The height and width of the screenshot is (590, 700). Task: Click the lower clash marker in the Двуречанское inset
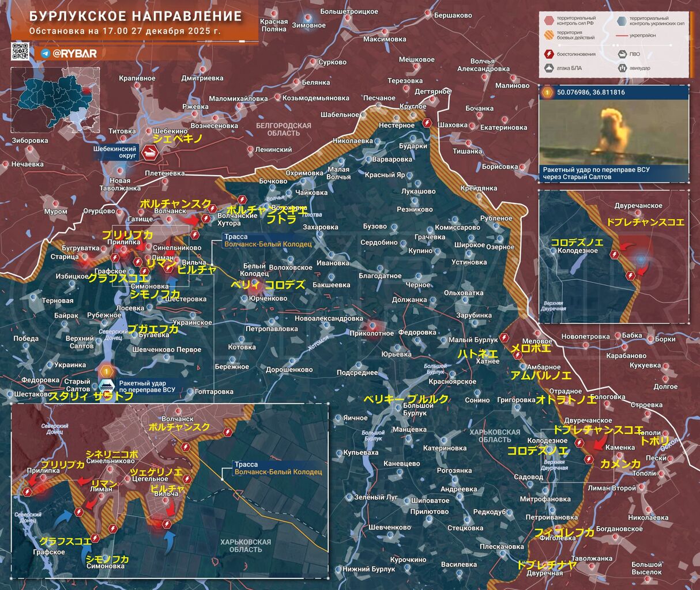[x=630, y=276]
